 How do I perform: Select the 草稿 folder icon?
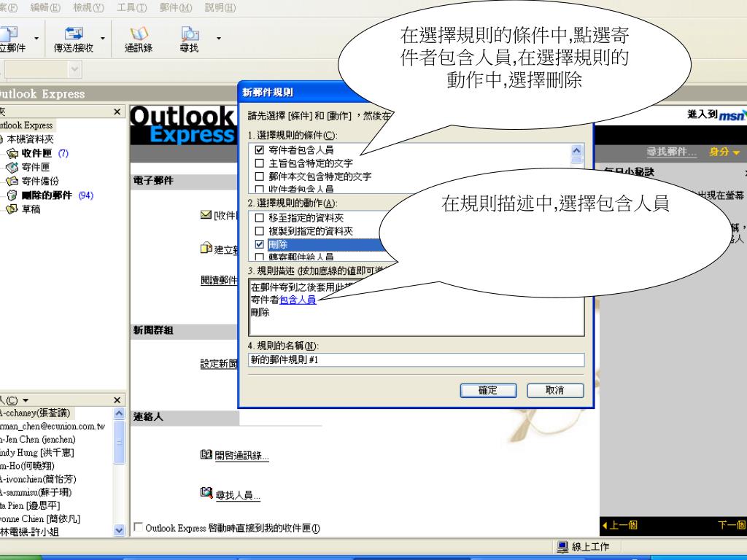click(12, 209)
